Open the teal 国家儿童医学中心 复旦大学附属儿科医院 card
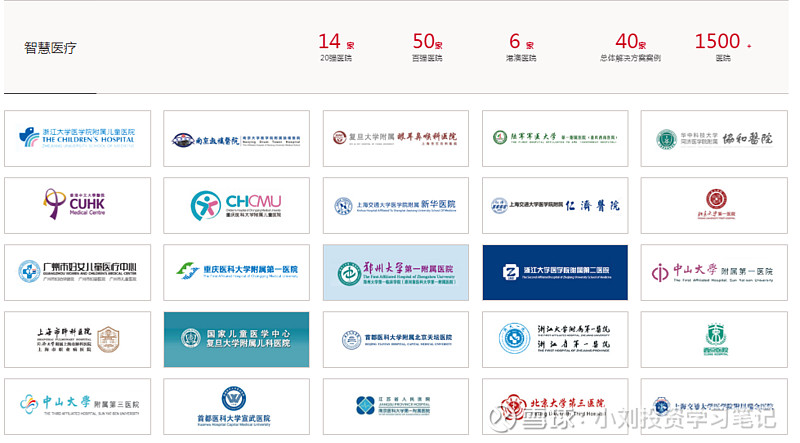This screenshot has width=800, height=443. [x=236, y=340]
